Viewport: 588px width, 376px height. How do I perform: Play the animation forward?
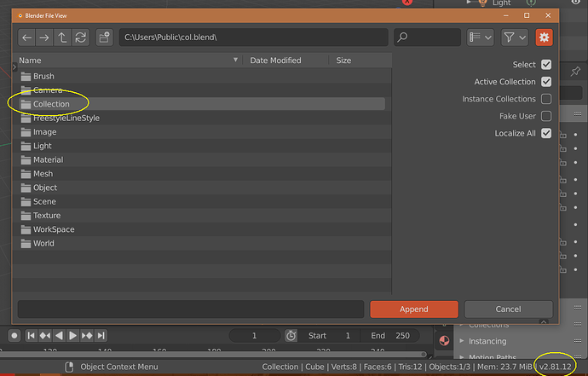click(72, 335)
